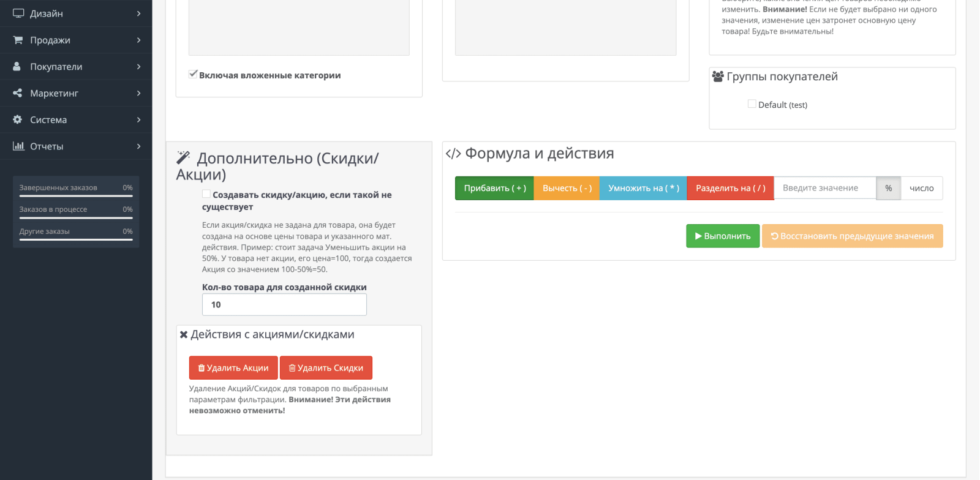Viewport: 980px width, 480px height.
Task: Open the Маркетинг sidebar menu
Action: [76, 93]
